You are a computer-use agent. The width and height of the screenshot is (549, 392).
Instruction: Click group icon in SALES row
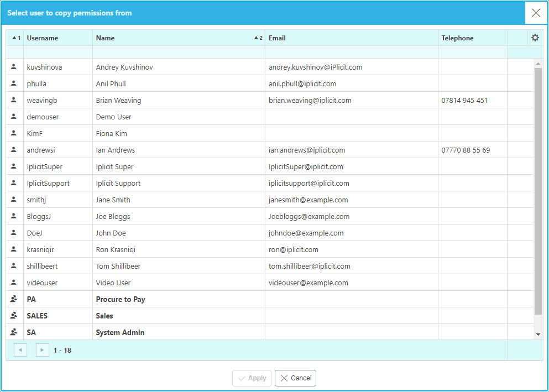point(14,315)
